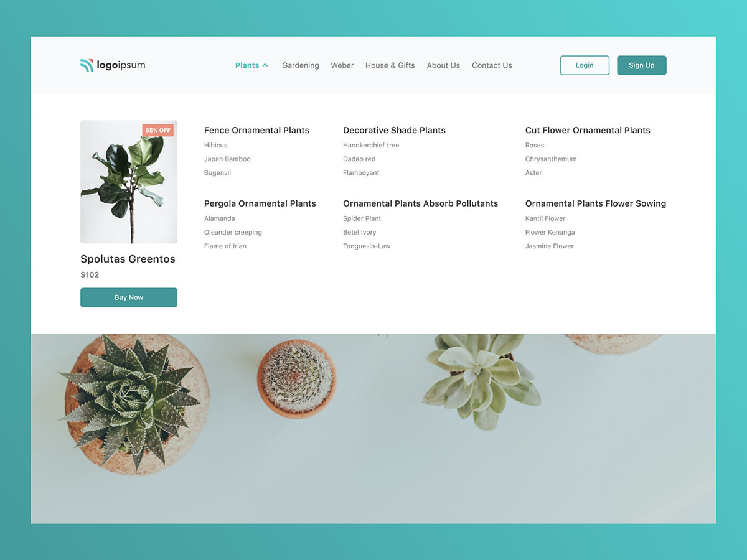Open the Jasmine Flower link
Screen dimensions: 747x560
[x=550, y=246]
